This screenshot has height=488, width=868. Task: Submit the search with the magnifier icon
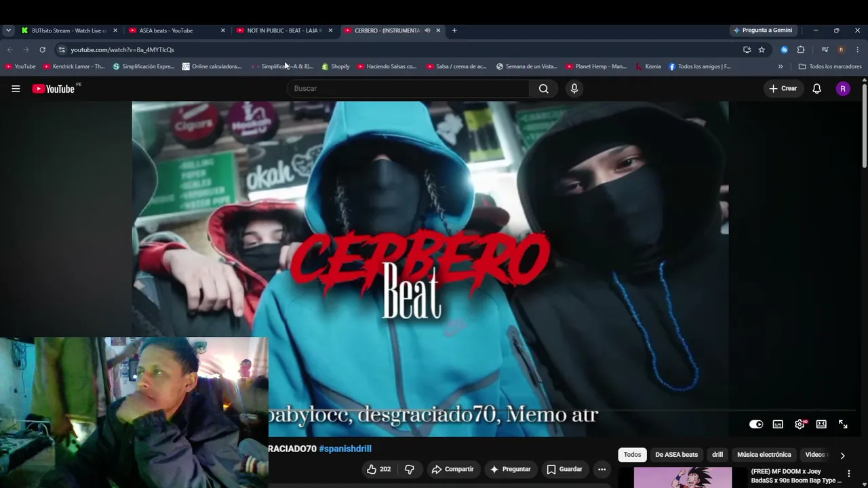pos(543,89)
